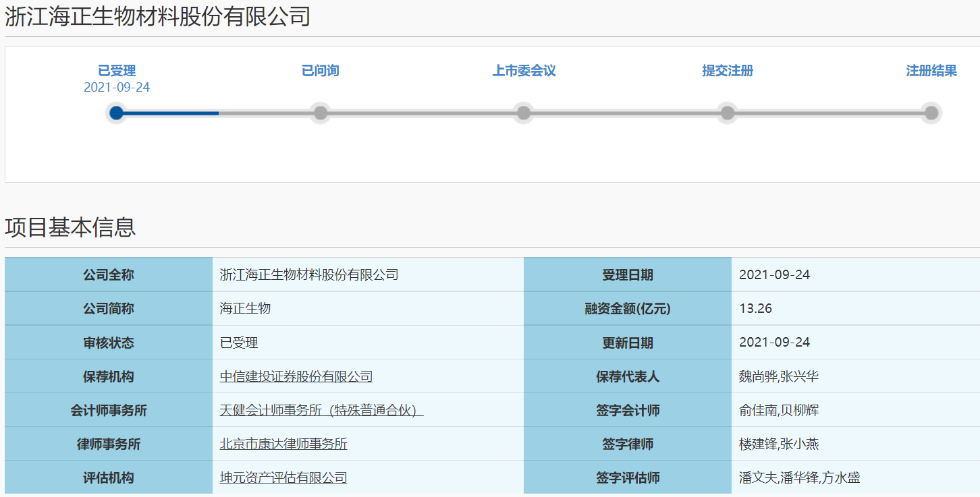Select the 注册结果 stage label
This screenshot has height=497, width=980.
(931, 71)
